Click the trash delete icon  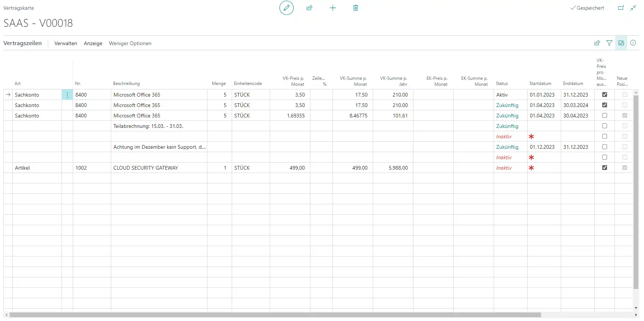(x=356, y=8)
